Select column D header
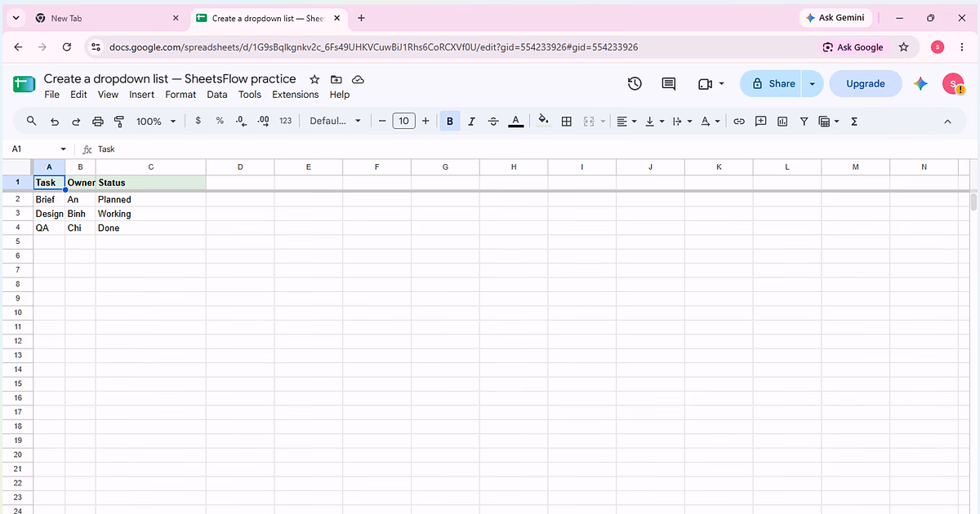980x514 pixels. click(240, 166)
